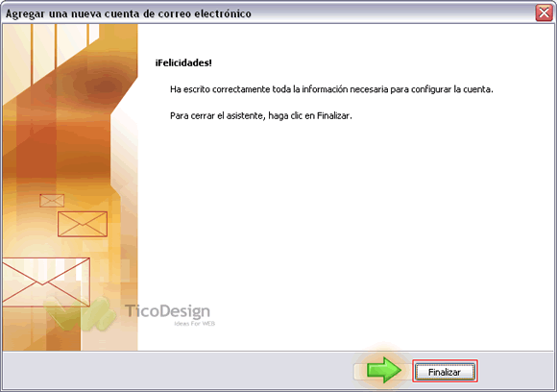Click the greyed-out button behind the green arrow
This screenshot has width=557, height=392.
pos(360,372)
